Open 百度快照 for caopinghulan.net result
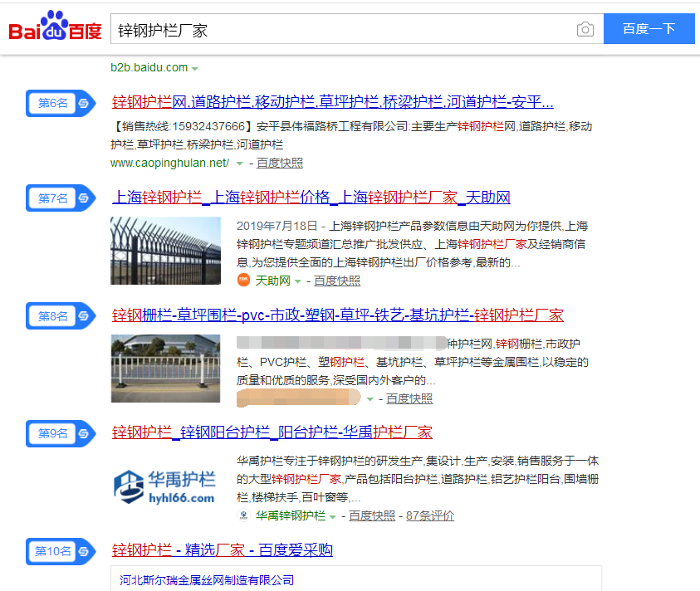The image size is (700, 591). point(280,163)
